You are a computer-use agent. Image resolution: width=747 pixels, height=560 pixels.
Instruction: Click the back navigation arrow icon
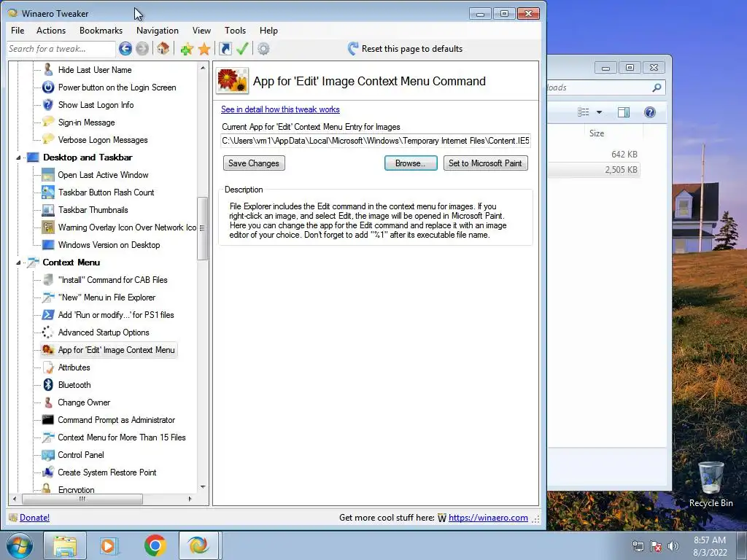(125, 49)
